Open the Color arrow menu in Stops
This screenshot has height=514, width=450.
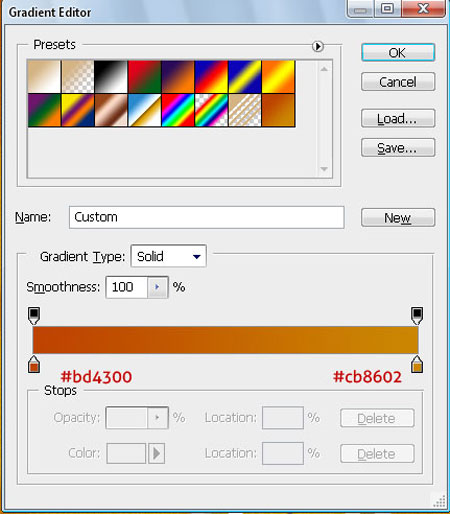click(x=157, y=453)
